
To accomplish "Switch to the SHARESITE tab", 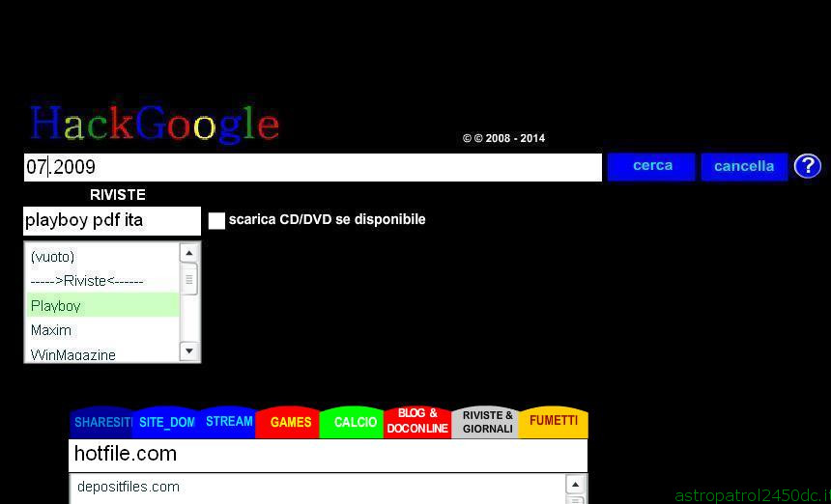I will [x=101, y=423].
